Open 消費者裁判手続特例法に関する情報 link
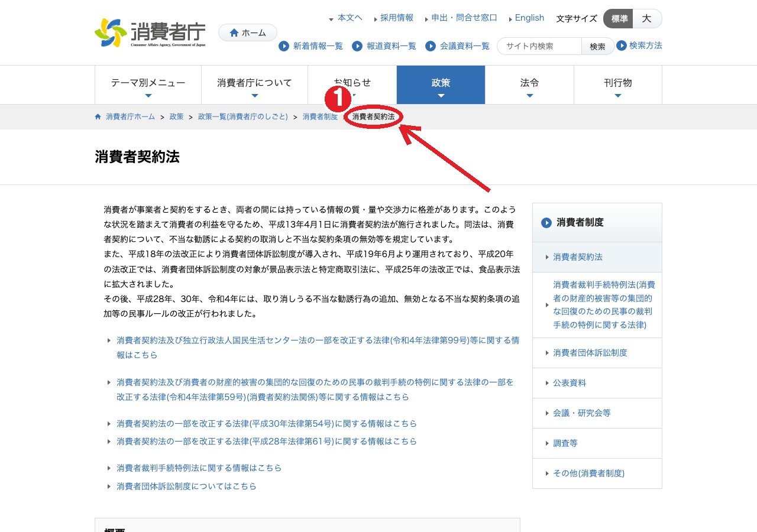 pyautogui.click(x=199, y=468)
